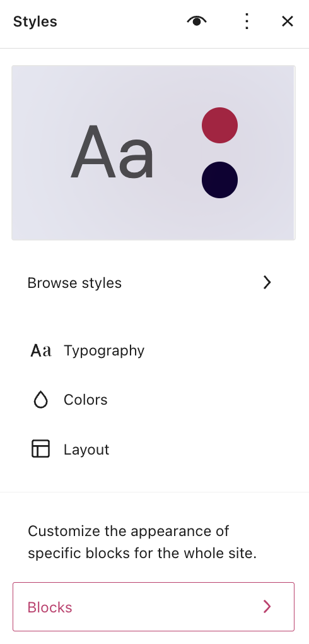Click the blocks customization description text
Image resolution: width=309 pixels, height=644 pixels.
(x=142, y=542)
